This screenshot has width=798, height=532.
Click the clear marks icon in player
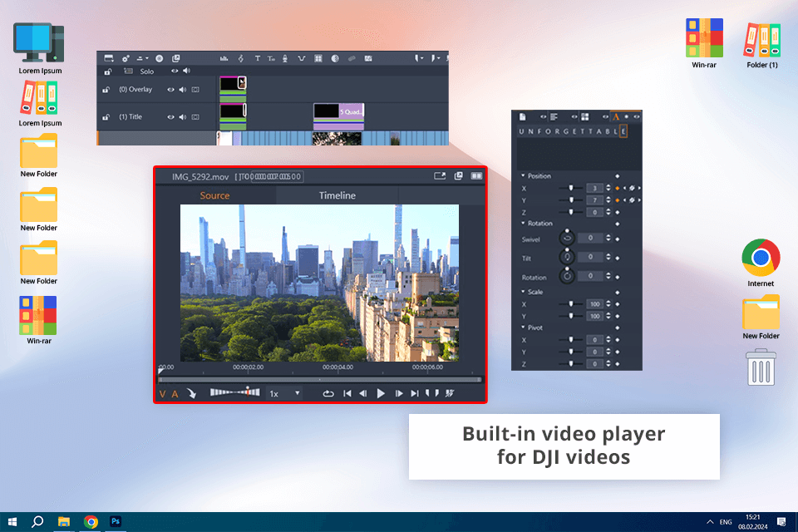pyautogui.click(x=450, y=393)
